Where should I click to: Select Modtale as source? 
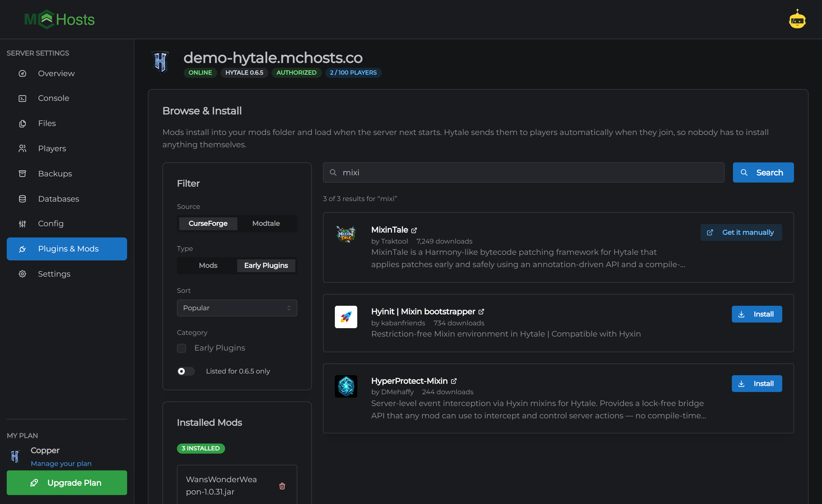[266, 223]
